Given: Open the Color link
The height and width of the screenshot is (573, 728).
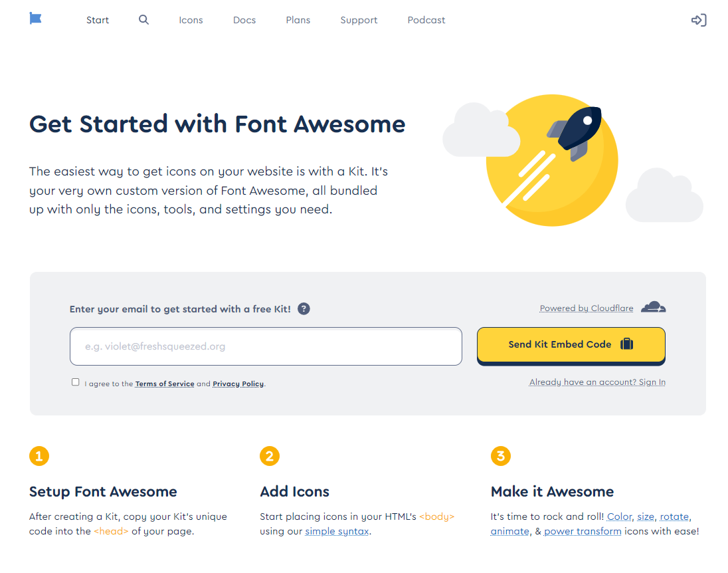Looking at the screenshot, I should [619, 516].
